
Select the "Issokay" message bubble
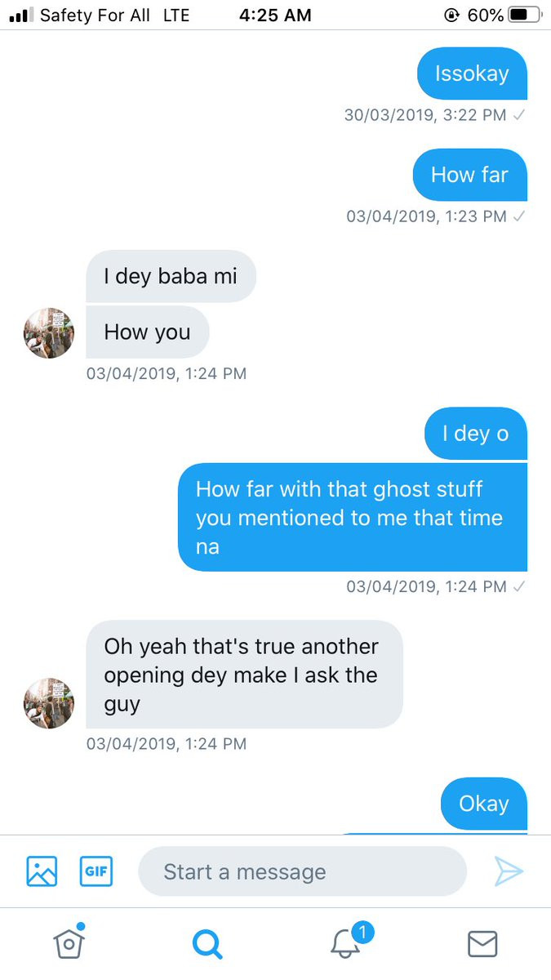(x=472, y=73)
